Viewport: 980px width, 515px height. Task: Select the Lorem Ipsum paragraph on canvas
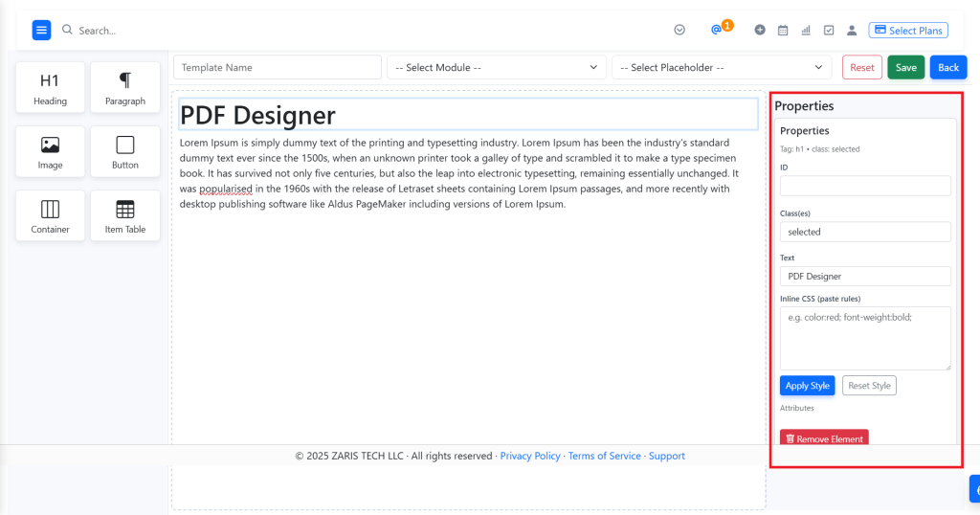tap(459, 173)
